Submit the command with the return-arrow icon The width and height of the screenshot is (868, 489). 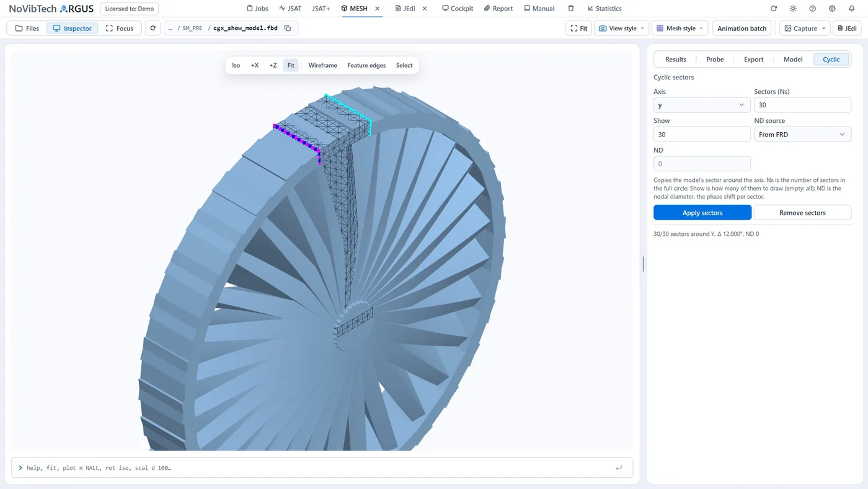coord(619,468)
